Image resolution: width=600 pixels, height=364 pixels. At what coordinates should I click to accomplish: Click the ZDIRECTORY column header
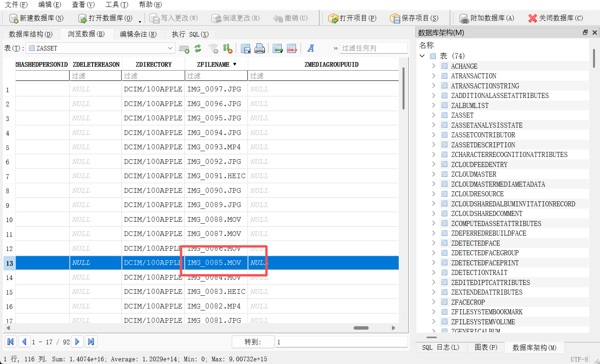153,64
